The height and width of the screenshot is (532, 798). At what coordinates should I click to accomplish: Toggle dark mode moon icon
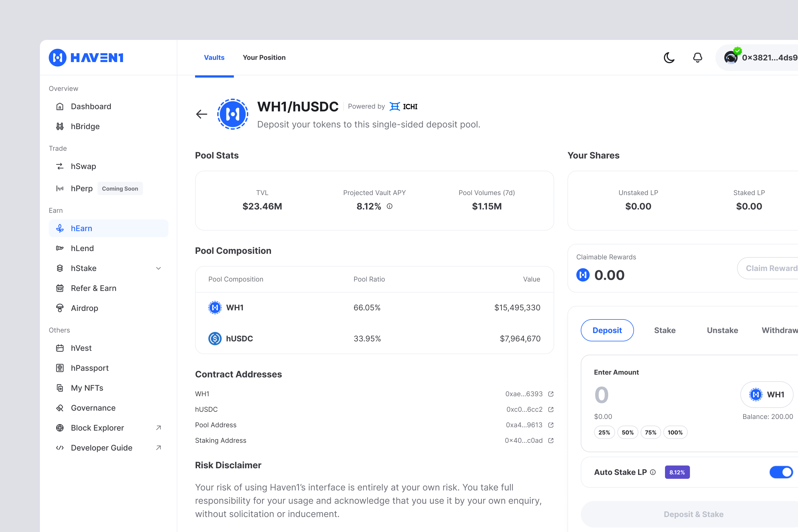coord(669,58)
